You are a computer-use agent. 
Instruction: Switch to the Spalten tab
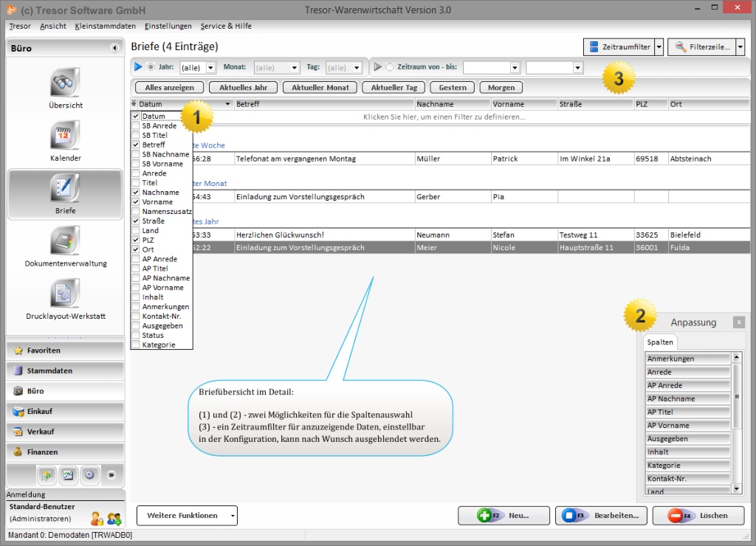659,343
